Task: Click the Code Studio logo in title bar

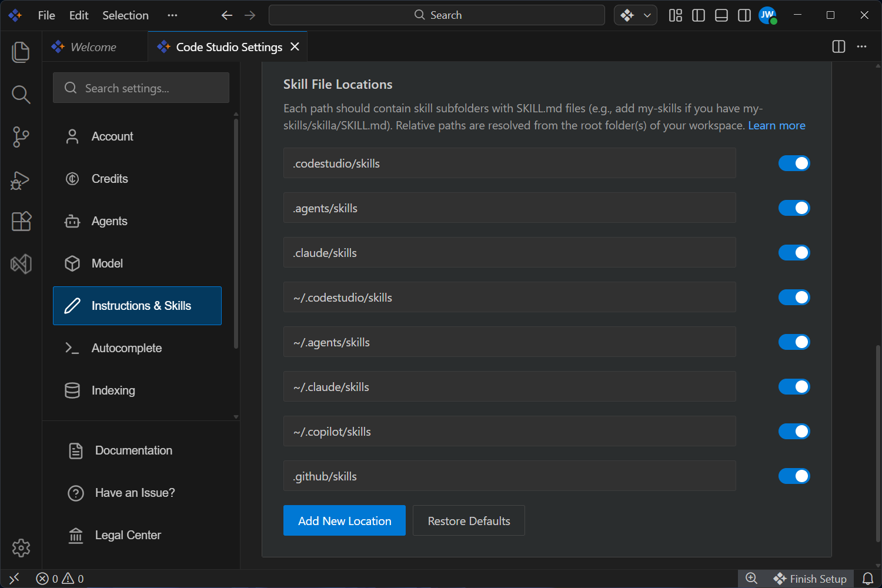Action: pos(15,15)
